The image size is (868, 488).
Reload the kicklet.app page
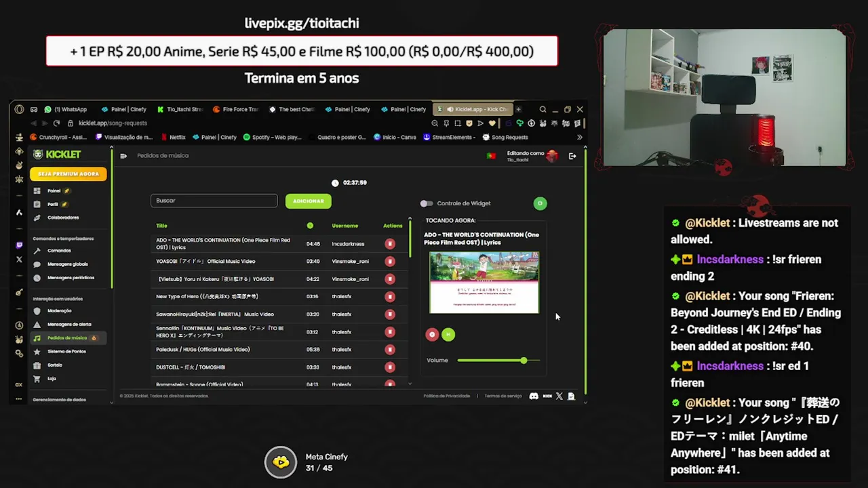pyautogui.click(x=56, y=123)
